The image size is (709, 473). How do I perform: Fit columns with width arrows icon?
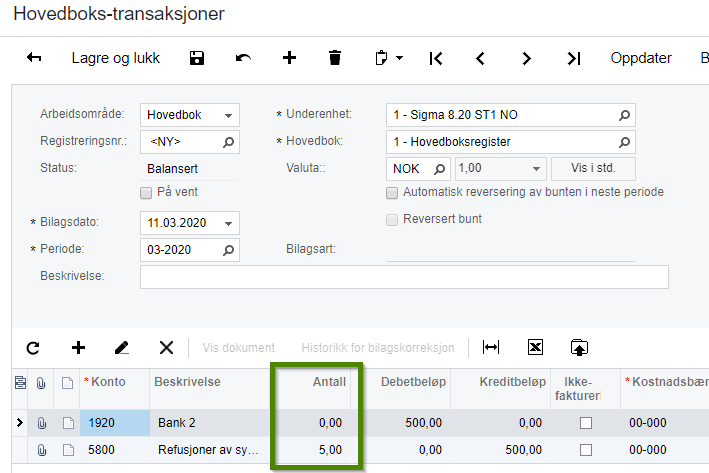(x=491, y=347)
